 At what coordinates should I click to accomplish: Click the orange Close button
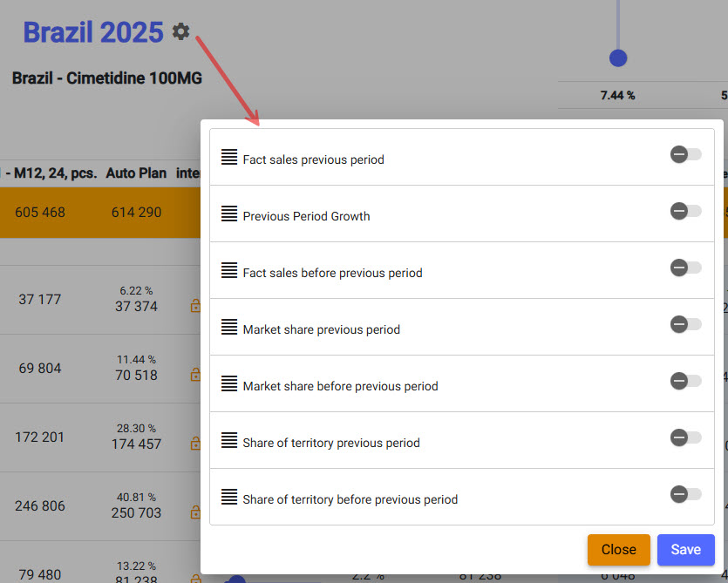coord(618,550)
